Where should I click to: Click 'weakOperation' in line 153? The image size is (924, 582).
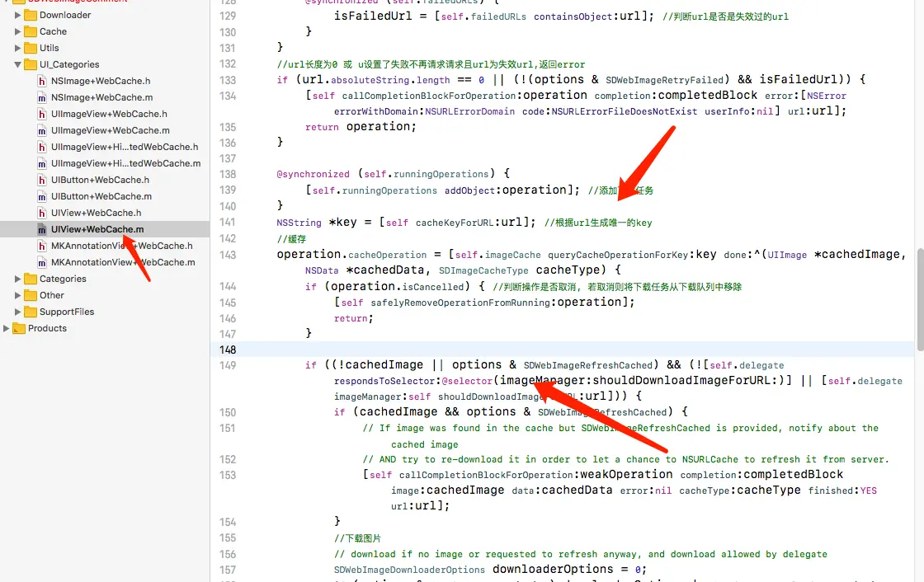[626, 474]
